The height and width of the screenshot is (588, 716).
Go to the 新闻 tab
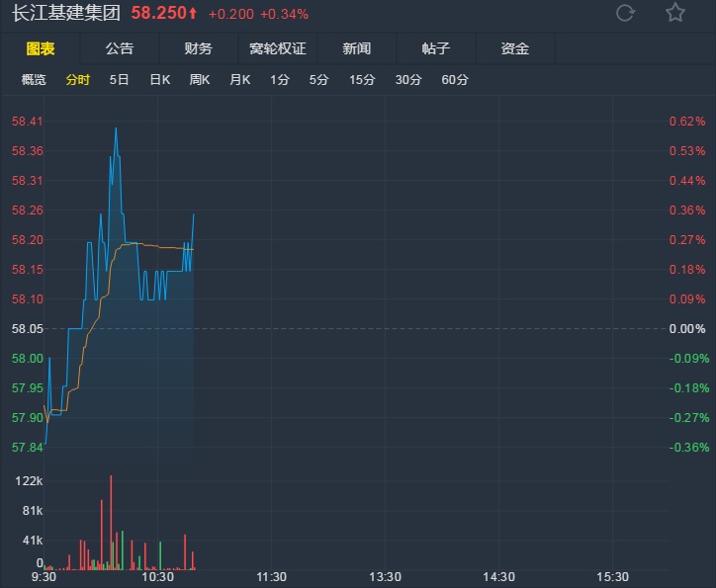pos(356,49)
